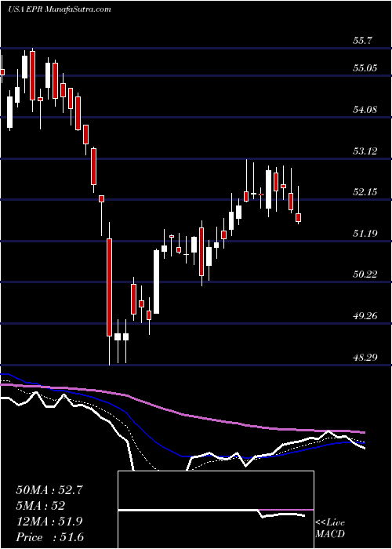Click the 51.19 price axis label

pos(365,233)
